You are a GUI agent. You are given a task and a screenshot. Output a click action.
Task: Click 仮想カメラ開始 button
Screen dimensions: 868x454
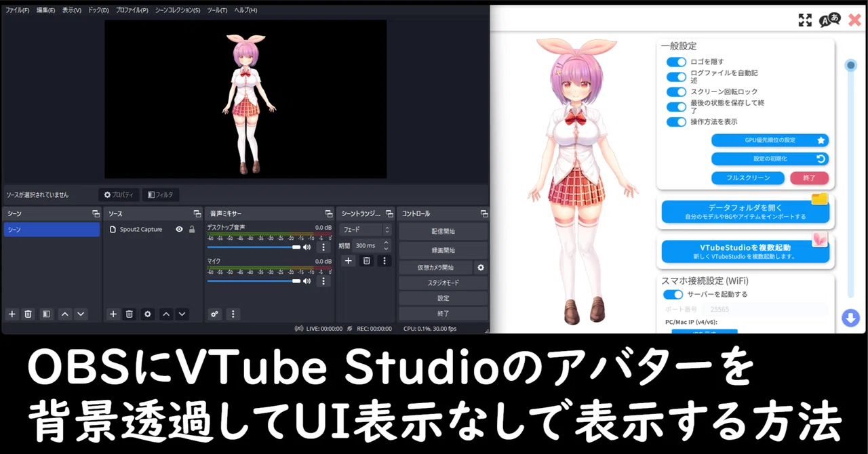coord(435,267)
